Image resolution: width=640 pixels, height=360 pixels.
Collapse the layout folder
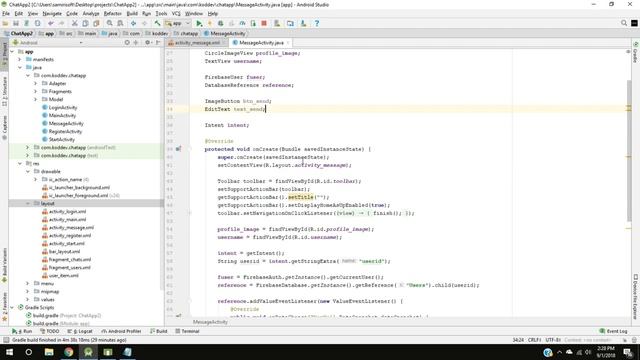[x=28, y=203]
